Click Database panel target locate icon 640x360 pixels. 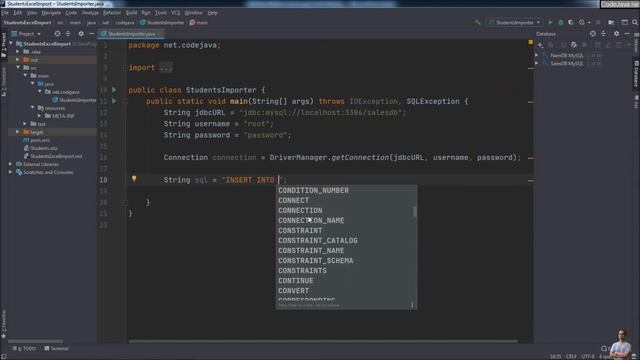click(593, 34)
